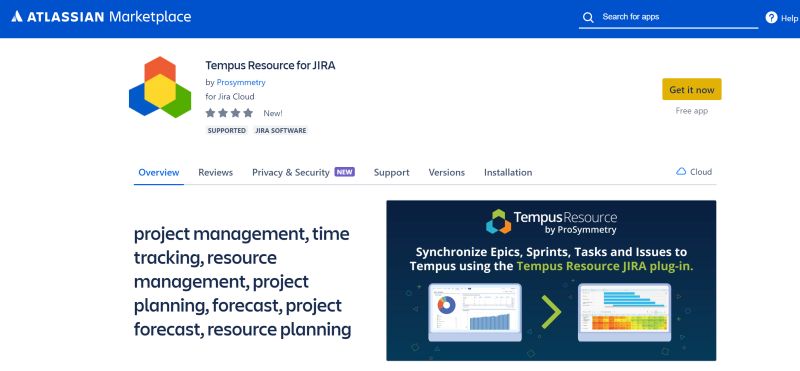Click the 'Free app' label
Viewport: 800px width, 371px height.
[x=691, y=111]
